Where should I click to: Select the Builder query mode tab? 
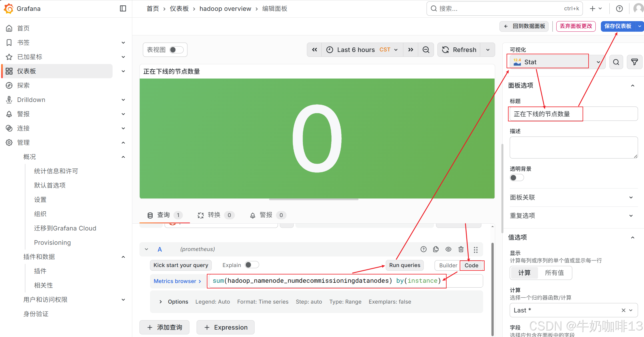(x=448, y=265)
